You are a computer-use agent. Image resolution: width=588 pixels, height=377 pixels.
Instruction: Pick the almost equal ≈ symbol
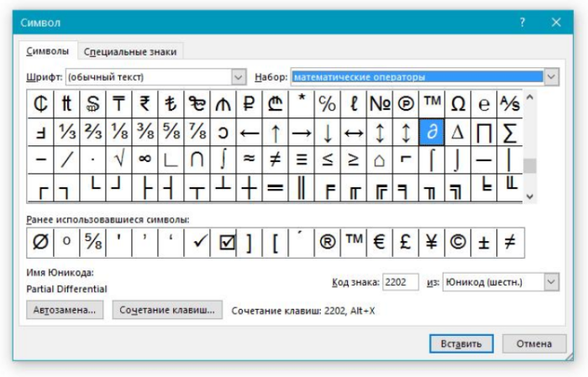coord(249,160)
